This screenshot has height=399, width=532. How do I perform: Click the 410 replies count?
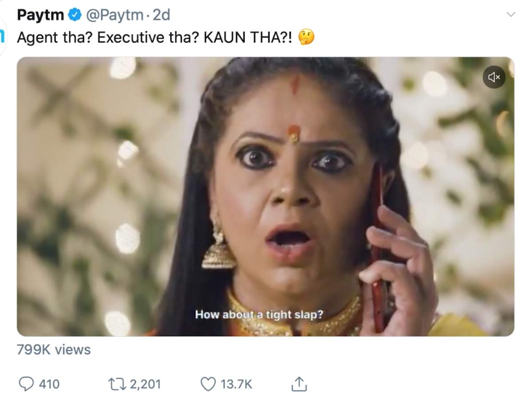click(49, 384)
